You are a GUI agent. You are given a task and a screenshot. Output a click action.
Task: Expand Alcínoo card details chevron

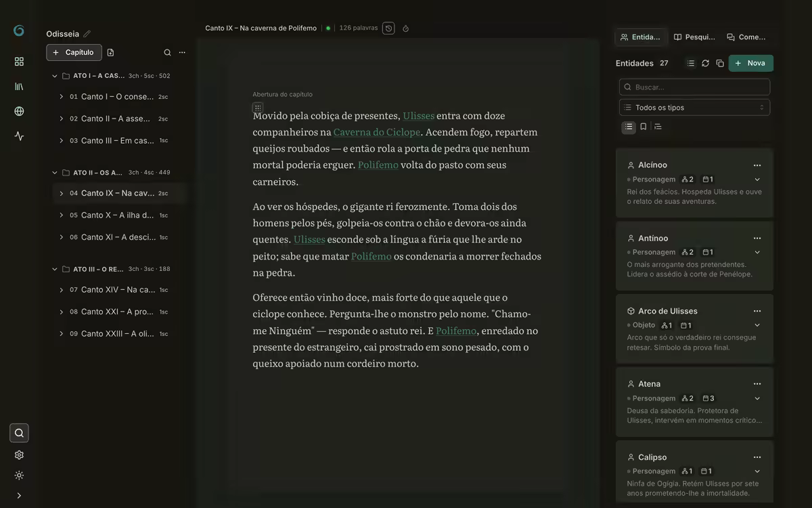point(757,179)
